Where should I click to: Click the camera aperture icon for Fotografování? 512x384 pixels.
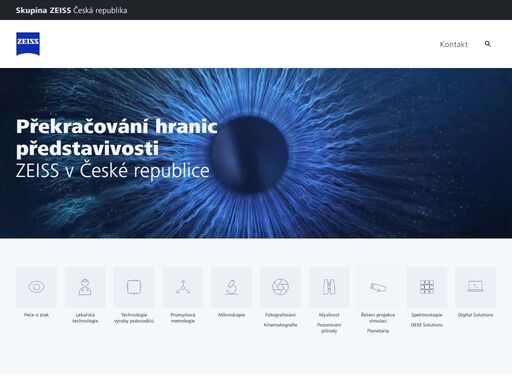[x=280, y=287]
